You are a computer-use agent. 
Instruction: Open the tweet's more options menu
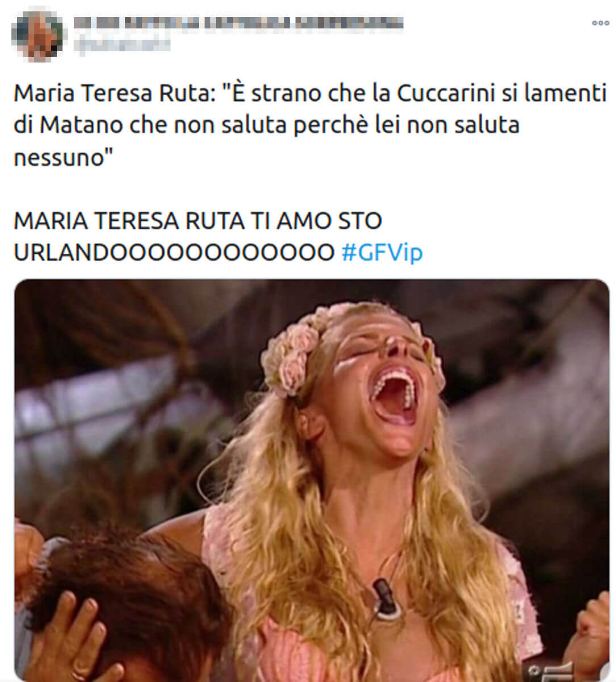pos(600,23)
